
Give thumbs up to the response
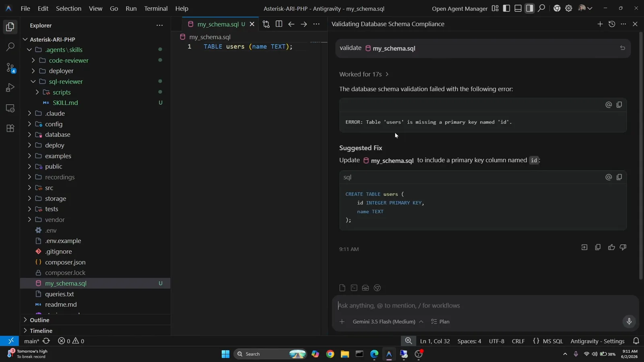click(611, 247)
